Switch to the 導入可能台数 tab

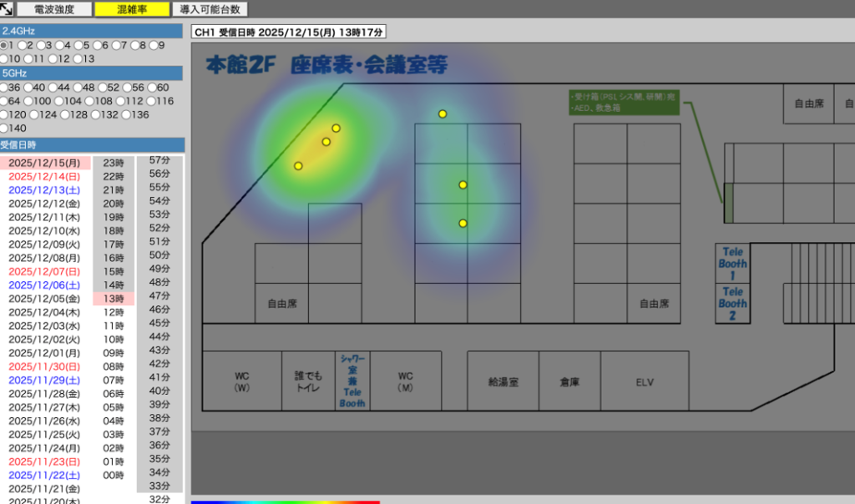click(x=210, y=9)
